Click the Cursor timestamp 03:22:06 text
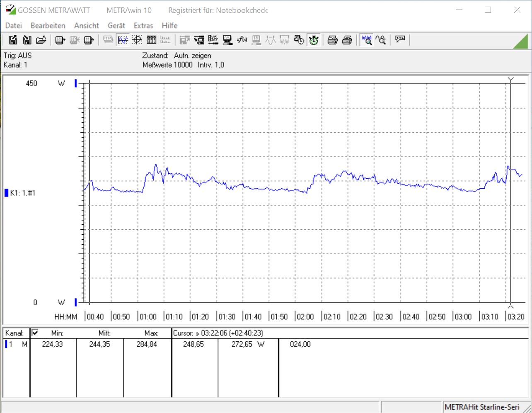This screenshot has width=532, height=413. click(x=218, y=333)
